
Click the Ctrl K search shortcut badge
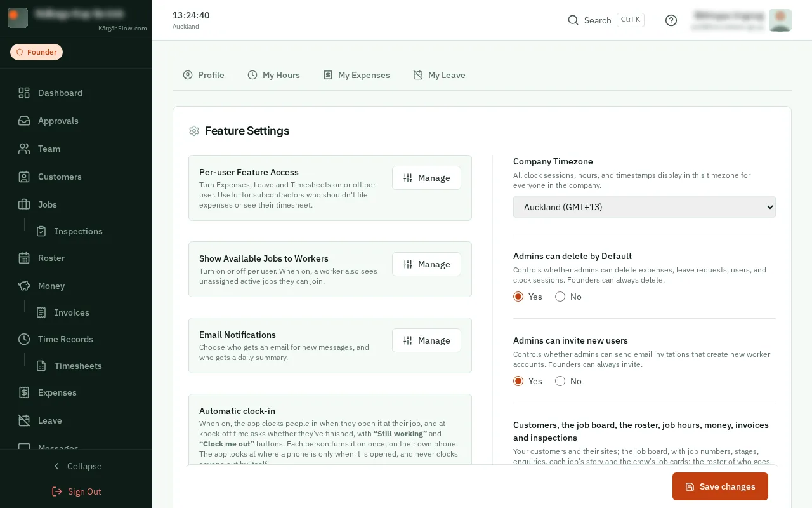click(631, 20)
